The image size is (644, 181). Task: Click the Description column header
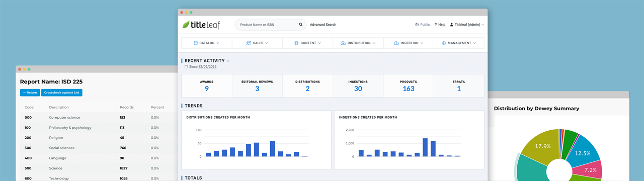coord(59,107)
